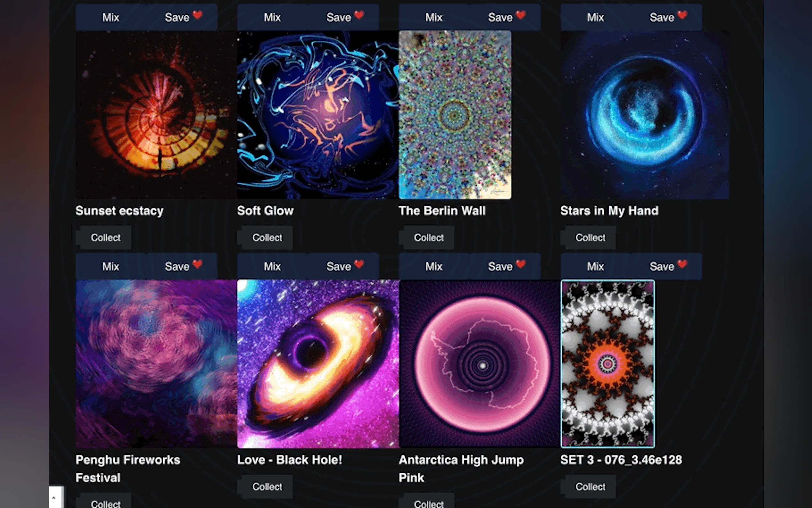Mix the Stars in My Hand artwork
The width and height of the screenshot is (812, 508).
595,17
